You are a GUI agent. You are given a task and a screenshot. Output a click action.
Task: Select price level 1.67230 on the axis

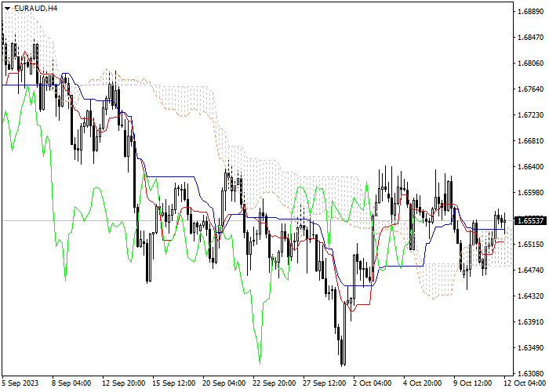(x=530, y=115)
